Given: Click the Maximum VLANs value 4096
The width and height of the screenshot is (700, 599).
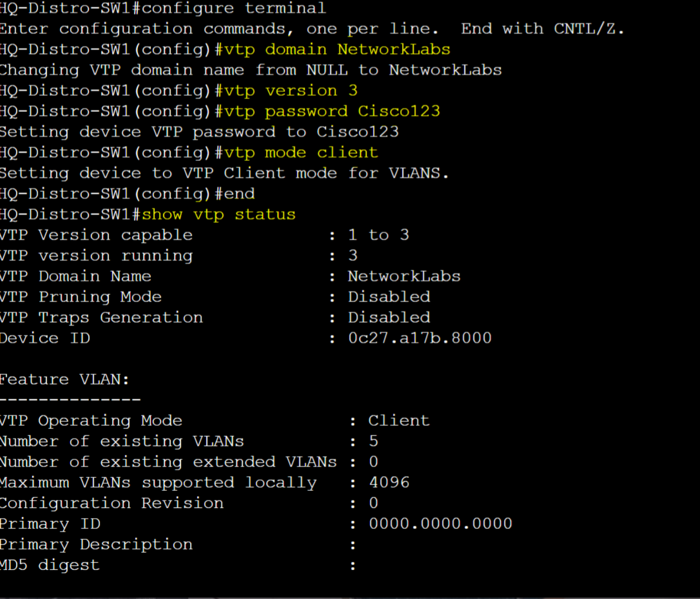Looking at the screenshot, I should tap(389, 482).
